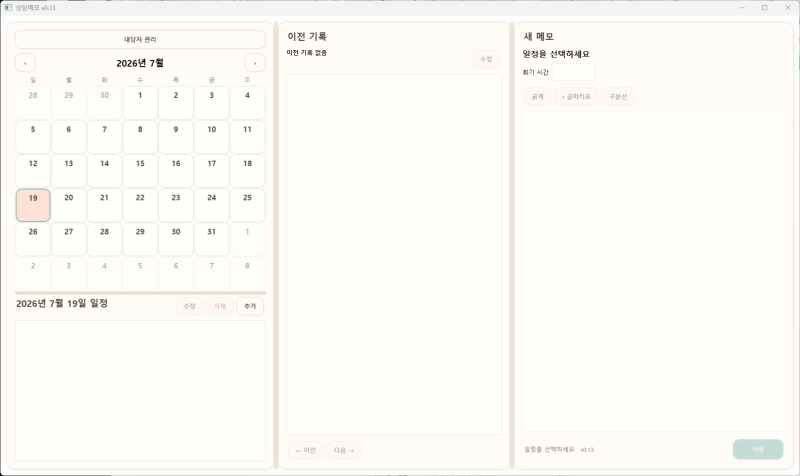Insert a divider with the 구분선 button
This screenshot has height=476, width=800.
pyautogui.click(x=618, y=96)
